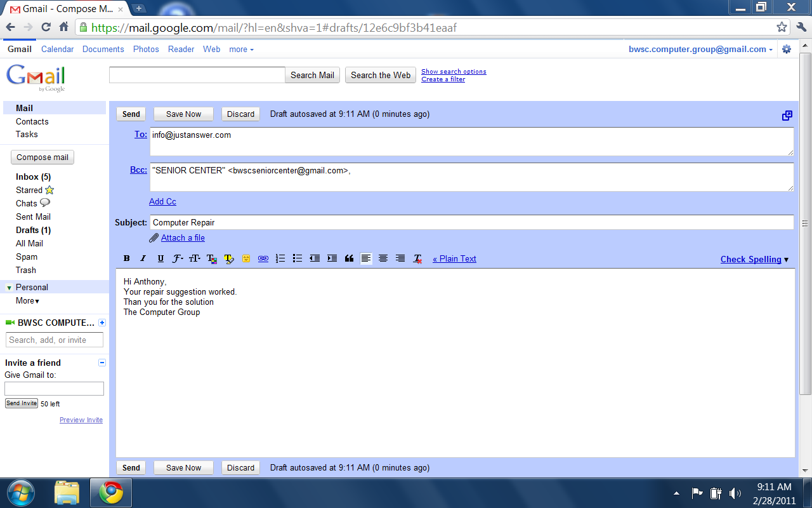Open Windows Explorer from the taskbar
This screenshot has height=508, width=812.
pyautogui.click(x=67, y=493)
